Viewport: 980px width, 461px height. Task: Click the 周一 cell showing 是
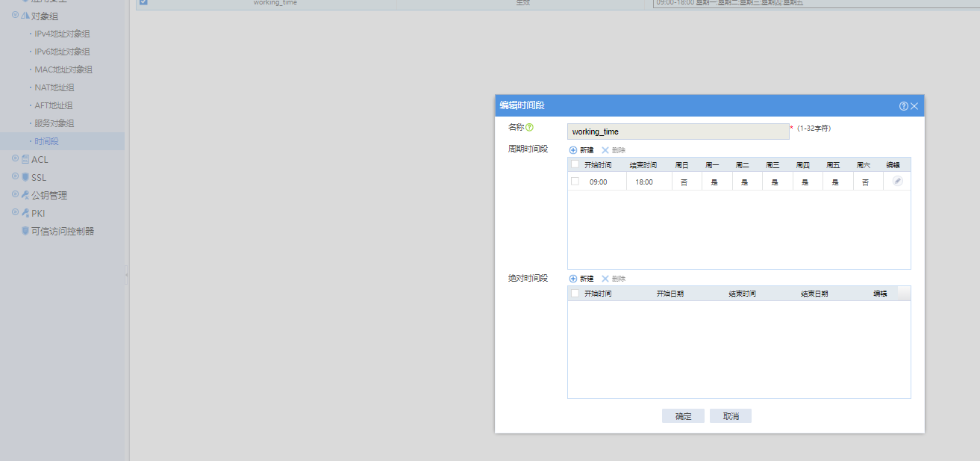tap(714, 182)
